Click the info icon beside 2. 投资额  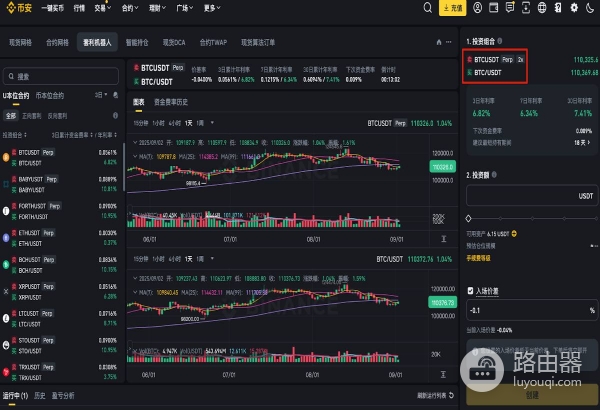(494, 175)
